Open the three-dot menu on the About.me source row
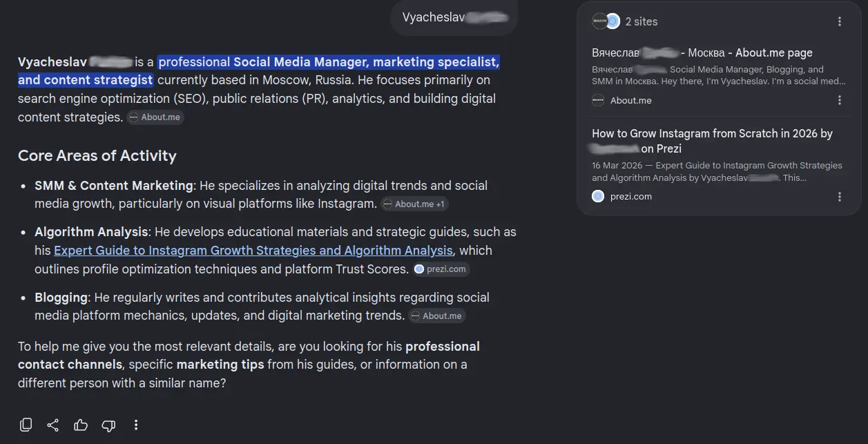868x444 pixels. tap(840, 100)
